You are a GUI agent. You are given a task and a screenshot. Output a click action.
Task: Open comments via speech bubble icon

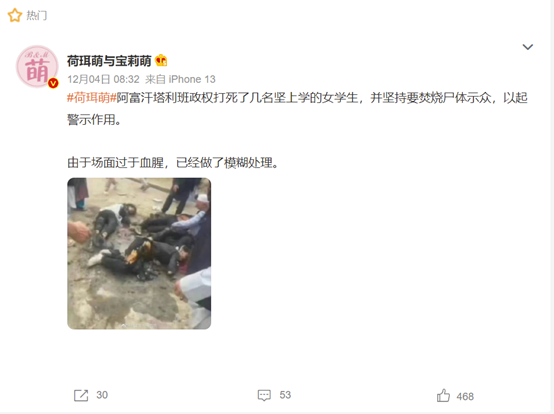264,395
